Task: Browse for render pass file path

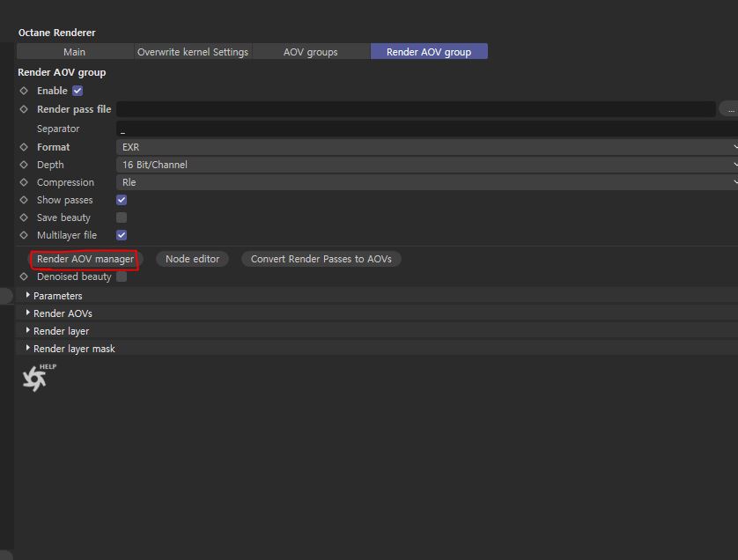Action: [x=729, y=110]
